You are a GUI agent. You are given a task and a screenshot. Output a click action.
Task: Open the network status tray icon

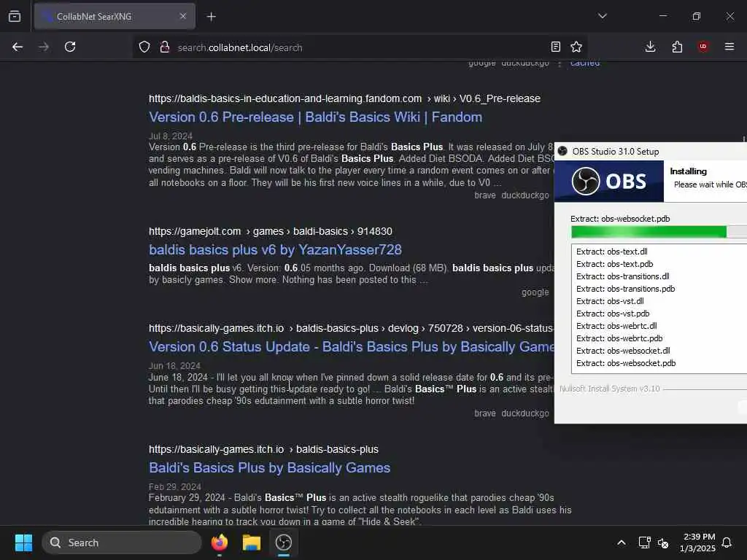click(644, 542)
